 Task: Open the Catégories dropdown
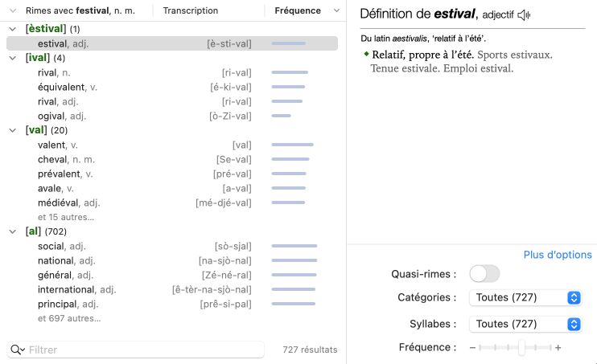[525, 298]
